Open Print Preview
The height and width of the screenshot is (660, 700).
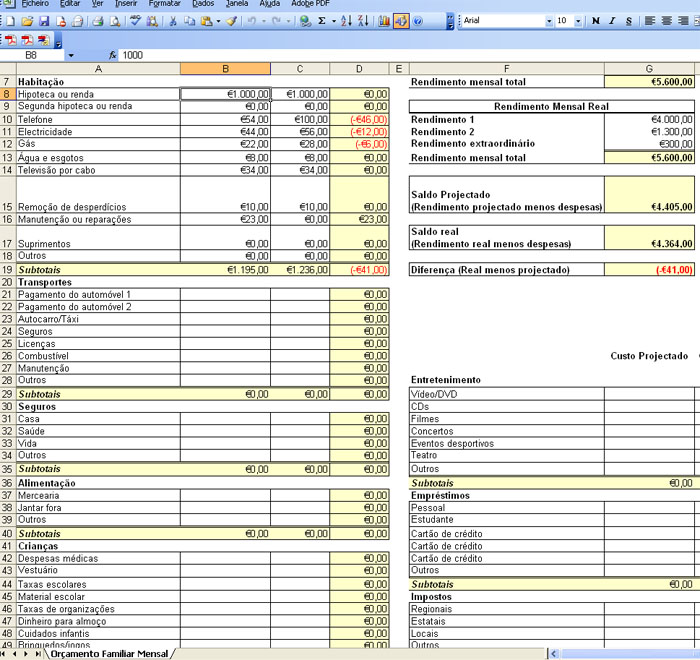point(115,21)
